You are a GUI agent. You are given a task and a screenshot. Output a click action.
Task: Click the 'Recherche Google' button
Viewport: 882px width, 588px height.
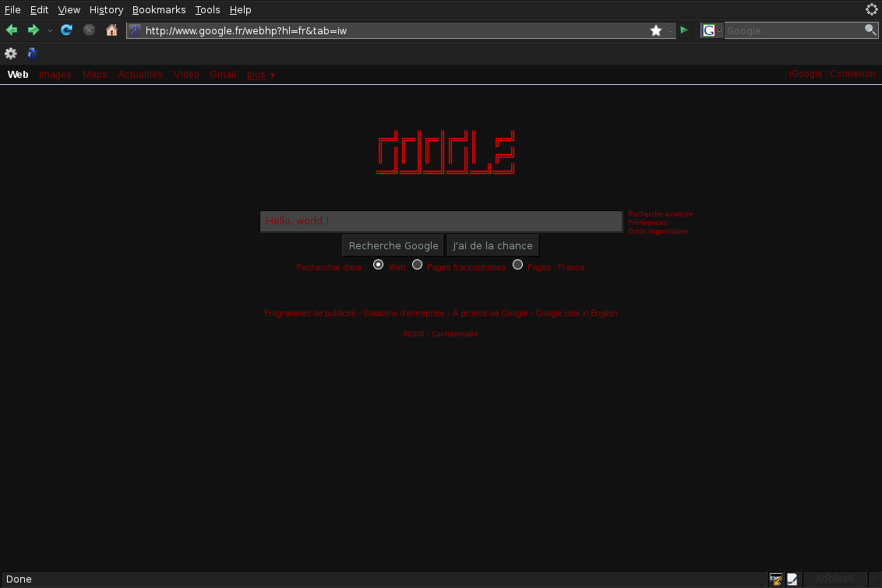pyautogui.click(x=393, y=245)
